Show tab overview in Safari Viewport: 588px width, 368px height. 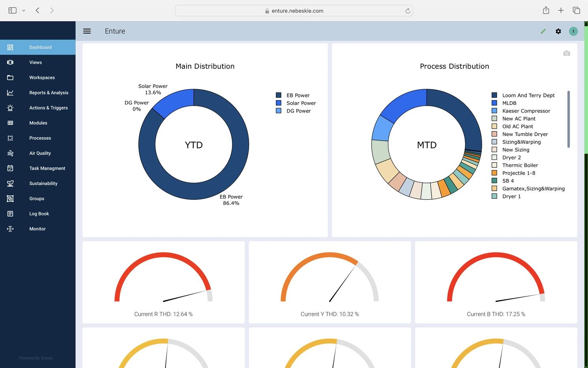[576, 10]
